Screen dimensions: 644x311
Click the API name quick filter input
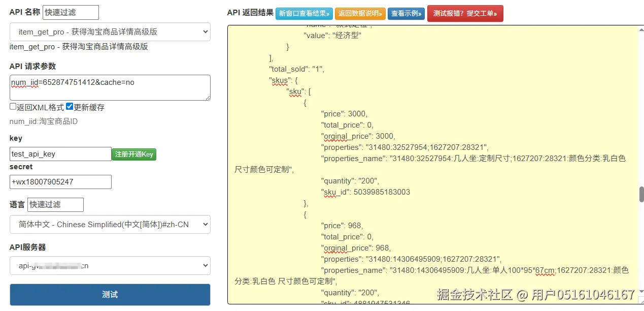pos(71,12)
